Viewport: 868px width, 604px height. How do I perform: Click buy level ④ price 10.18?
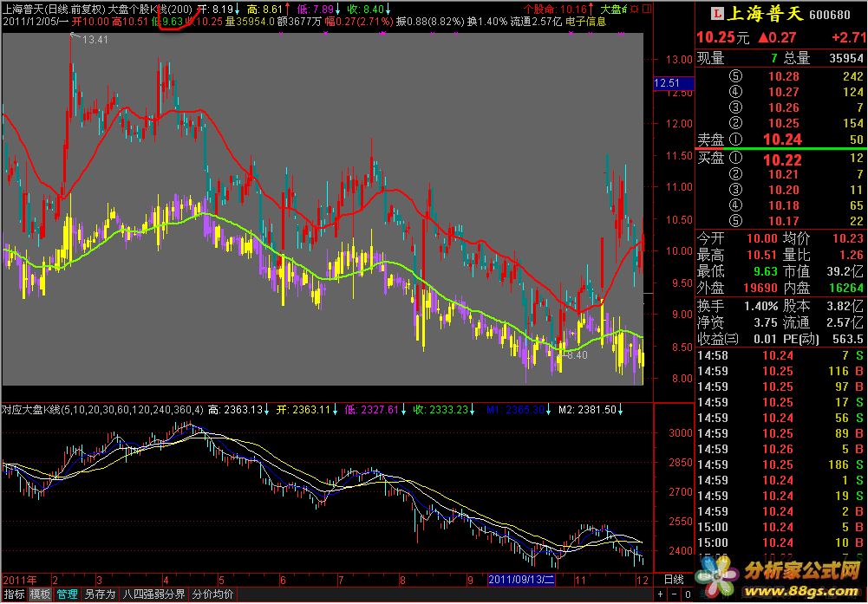click(x=783, y=205)
